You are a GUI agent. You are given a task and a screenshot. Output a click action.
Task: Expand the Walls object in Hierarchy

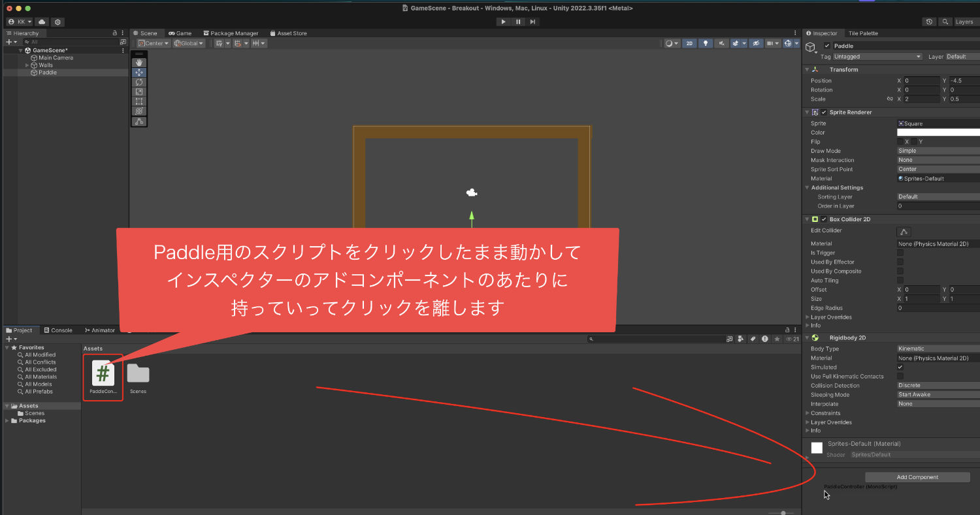click(27, 65)
